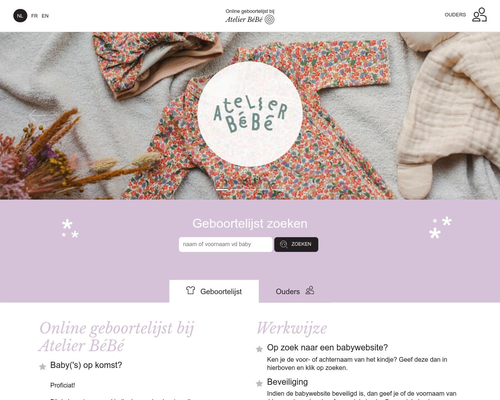Switch to the Ouders tab

click(x=295, y=291)
